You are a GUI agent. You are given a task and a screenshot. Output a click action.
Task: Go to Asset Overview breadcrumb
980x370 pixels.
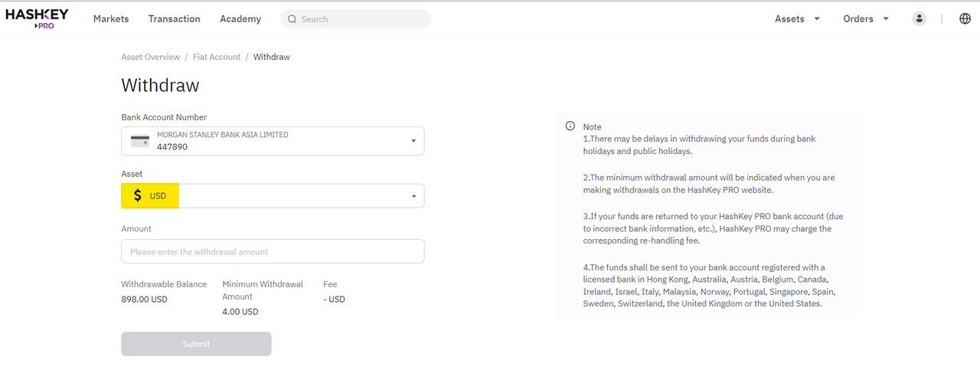point(151,57)
